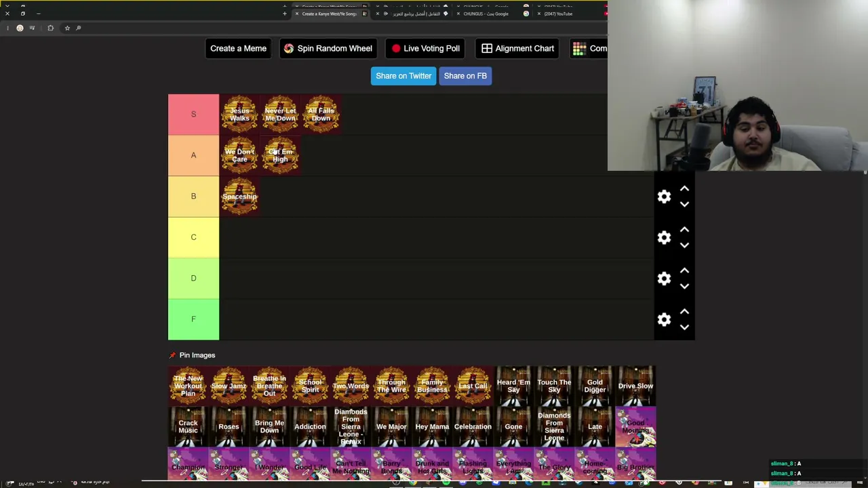Click the light green D tier label
Viewport: 868px width, 488px height.
193,279
